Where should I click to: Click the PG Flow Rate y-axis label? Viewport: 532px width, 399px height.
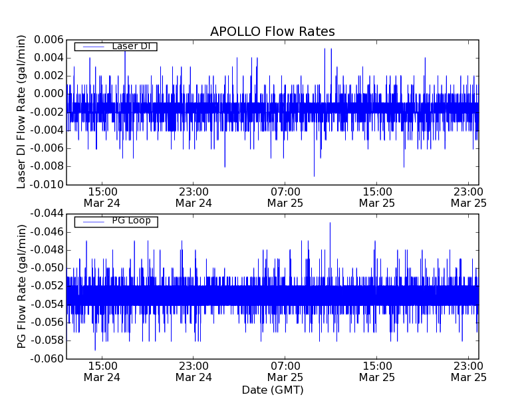22,286
